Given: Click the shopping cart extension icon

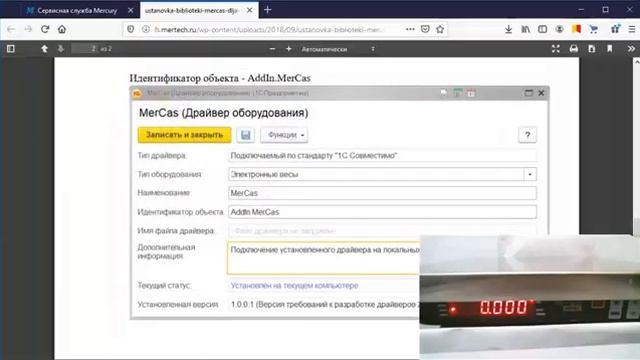Looking at the screenshot, I should coord(594,29).
